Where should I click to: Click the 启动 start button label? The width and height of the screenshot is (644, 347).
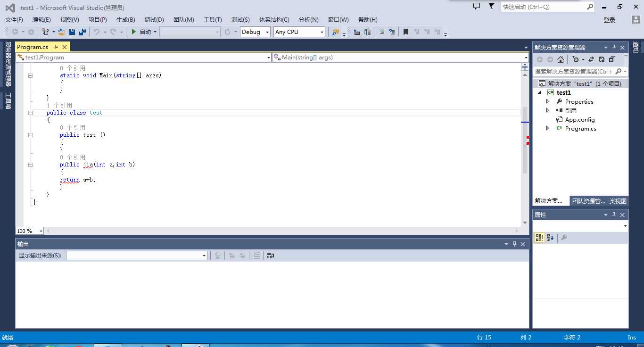(145, 32)
